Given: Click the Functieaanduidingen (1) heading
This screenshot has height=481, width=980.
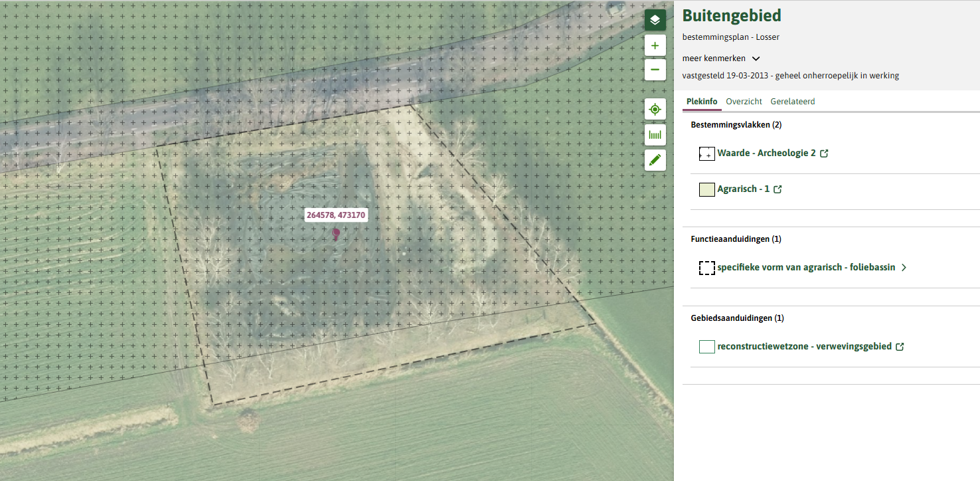Looking at the screenshot, I should pos(736,239).
